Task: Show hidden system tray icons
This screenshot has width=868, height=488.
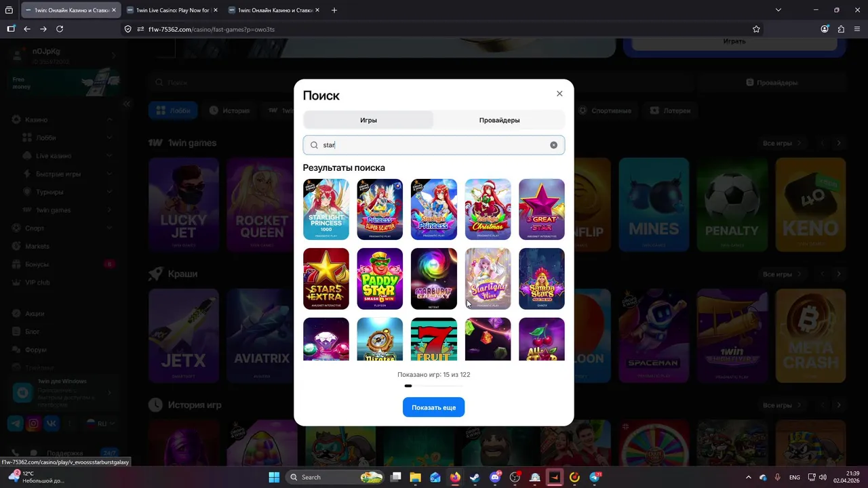Action: [749, 477]
